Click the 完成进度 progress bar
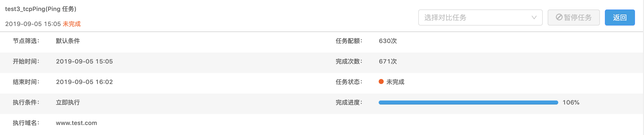The width and height of the screenshot is (644, 135). coord(468,102)
